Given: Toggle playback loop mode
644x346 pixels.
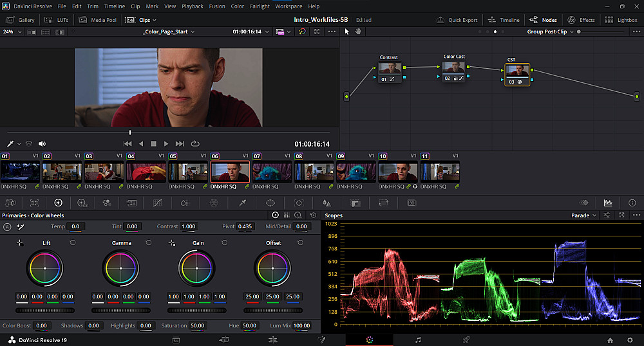Looking at the screenshot, I should point(195,143).
